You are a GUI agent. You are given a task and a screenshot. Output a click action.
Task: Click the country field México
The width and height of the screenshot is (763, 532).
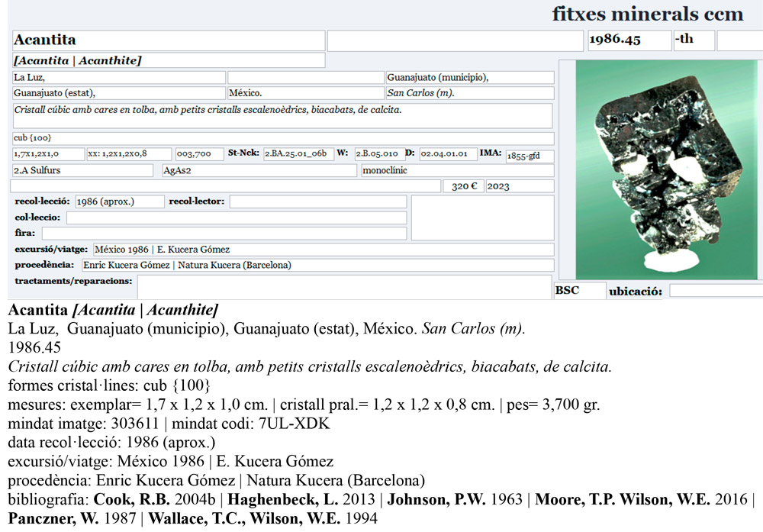(304, 93)
